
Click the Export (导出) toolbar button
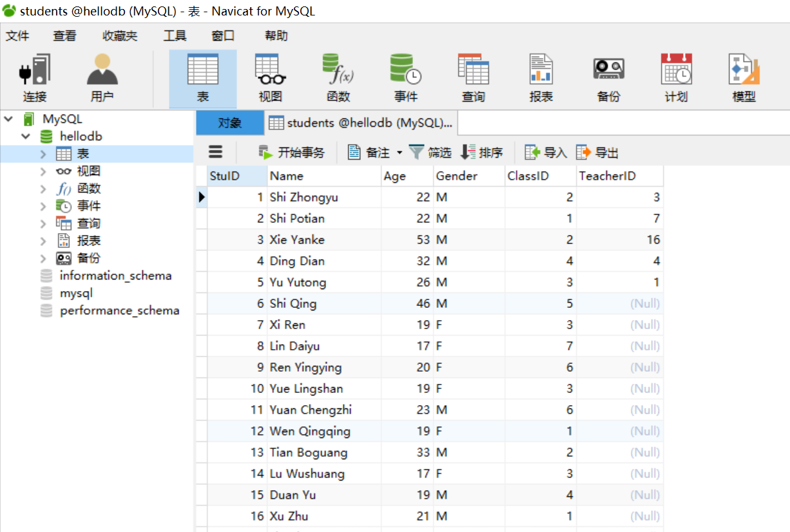pyautogui.click(x=597, y=153)
